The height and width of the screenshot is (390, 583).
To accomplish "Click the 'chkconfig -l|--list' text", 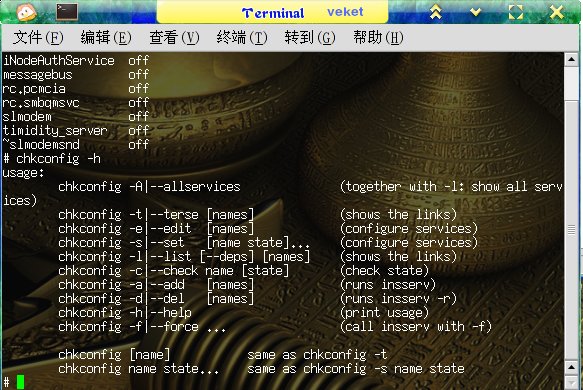I will 125,257.
